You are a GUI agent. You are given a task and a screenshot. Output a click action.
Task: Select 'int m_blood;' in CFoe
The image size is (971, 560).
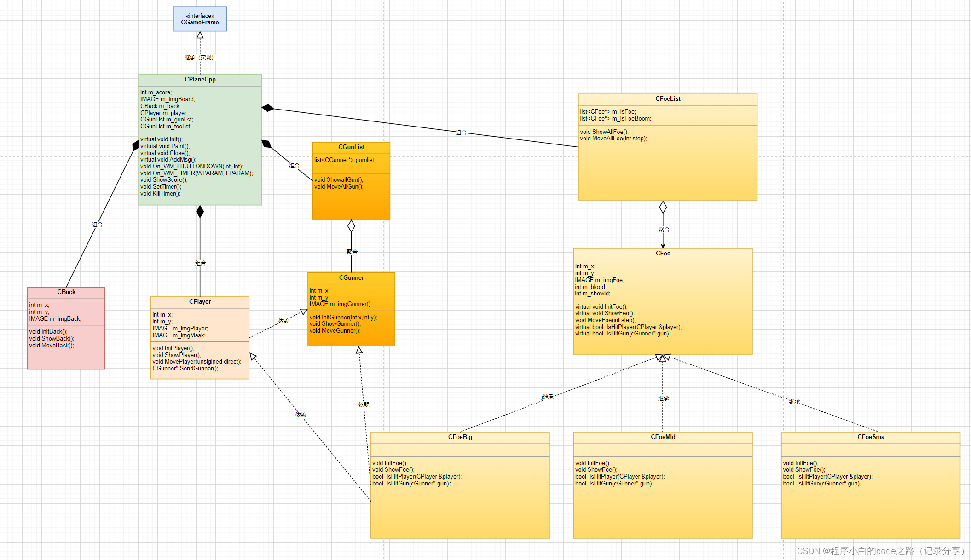click(590, 287)
